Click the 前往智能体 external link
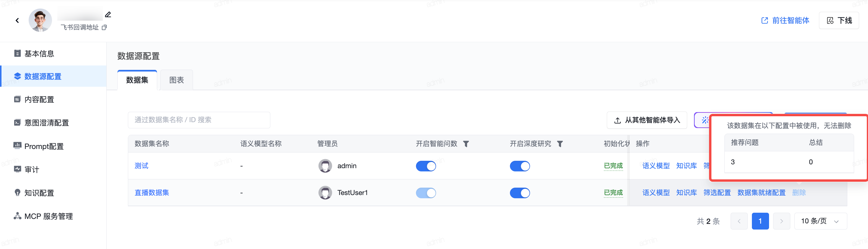Image resolution: width=868 pixels, height=249 pixels. (x=785, y=21)
